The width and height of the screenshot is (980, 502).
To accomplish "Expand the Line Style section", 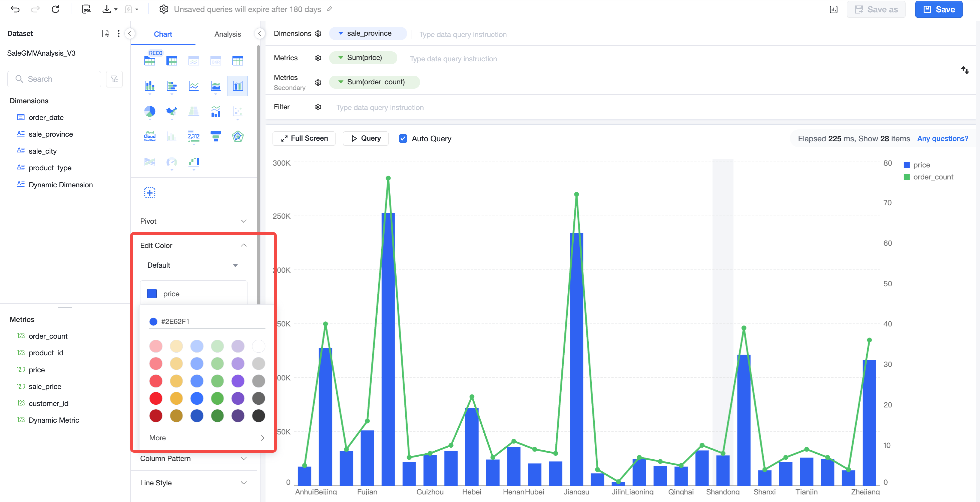I will coord(193,483).
